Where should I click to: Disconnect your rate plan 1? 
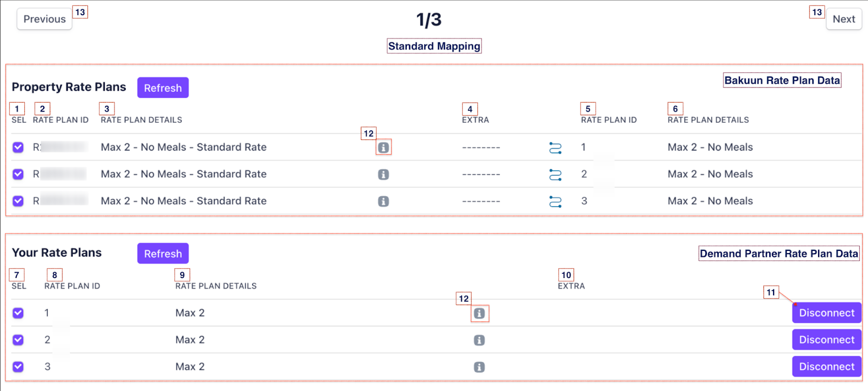tap(826, 313)
